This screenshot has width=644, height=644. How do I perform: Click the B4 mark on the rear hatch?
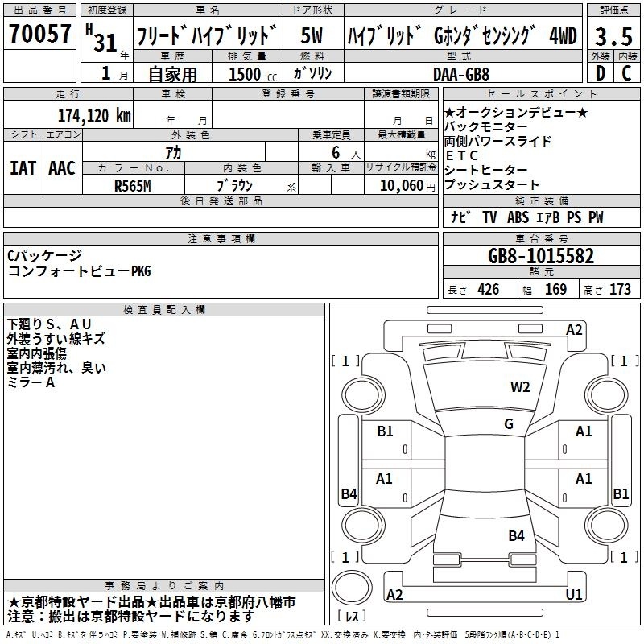click(x=516, y=535)
